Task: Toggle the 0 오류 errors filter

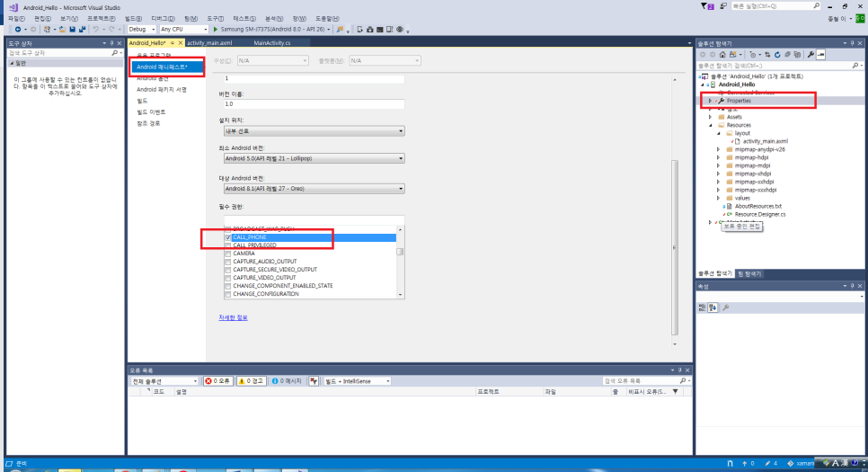Action: (x=217, y=381)
